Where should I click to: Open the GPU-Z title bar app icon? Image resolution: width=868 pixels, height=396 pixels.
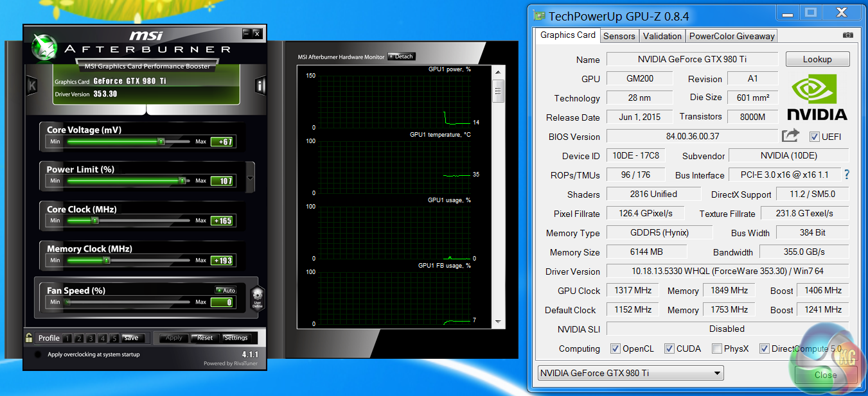click(538, 16)
